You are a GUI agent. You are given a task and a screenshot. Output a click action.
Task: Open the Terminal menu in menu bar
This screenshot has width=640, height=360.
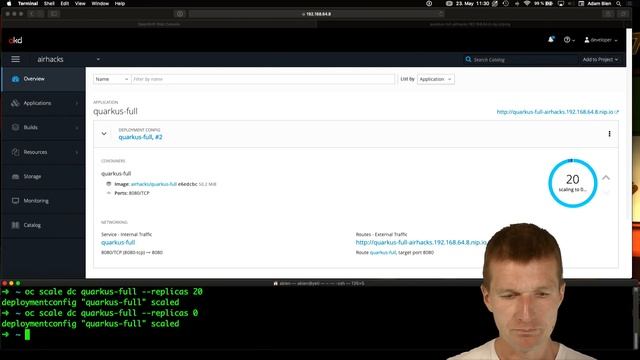28,3
